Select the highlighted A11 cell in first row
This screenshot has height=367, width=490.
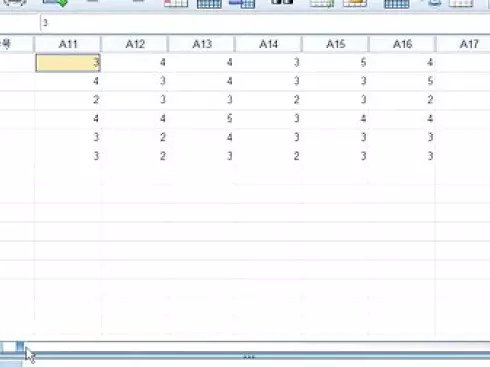[x=68, y=63]
